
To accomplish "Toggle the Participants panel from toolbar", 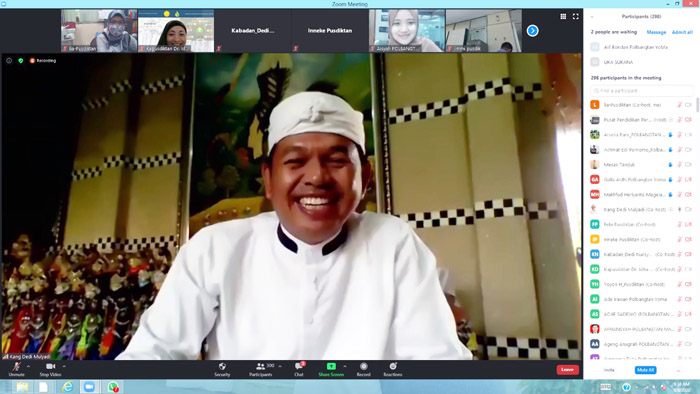I will pos(261,369).
